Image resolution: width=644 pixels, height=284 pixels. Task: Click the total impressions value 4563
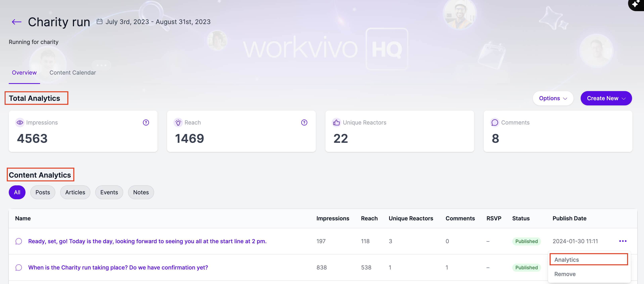(32, 139)
